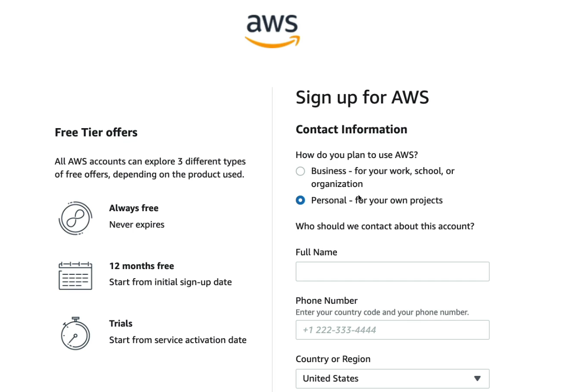561x392 pixels.
Task: Click the Sign up for AWS title
Action: (x=363, y=98)
